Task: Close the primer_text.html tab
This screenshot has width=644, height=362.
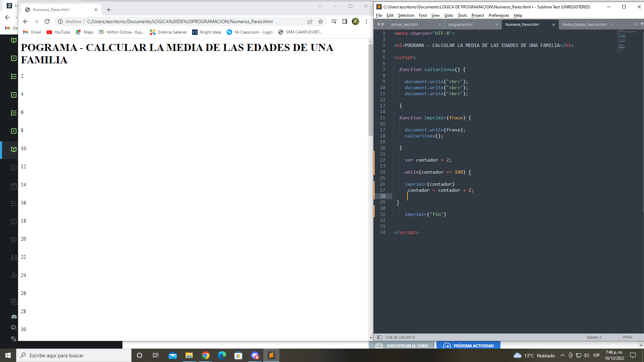Action: coord(439,24)
